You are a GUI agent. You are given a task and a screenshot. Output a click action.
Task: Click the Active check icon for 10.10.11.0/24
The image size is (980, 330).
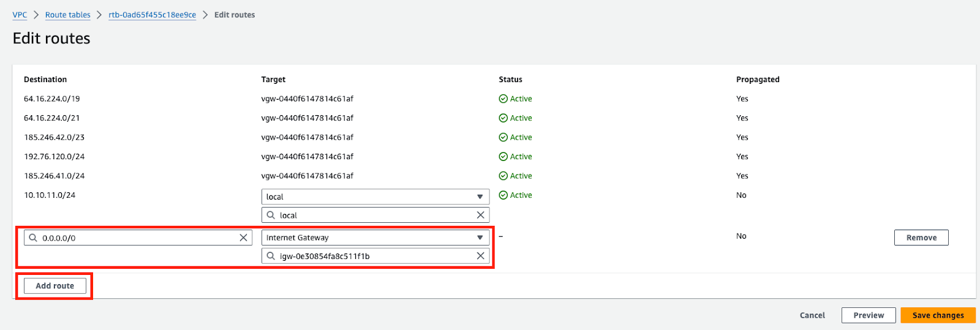[503, 195]
